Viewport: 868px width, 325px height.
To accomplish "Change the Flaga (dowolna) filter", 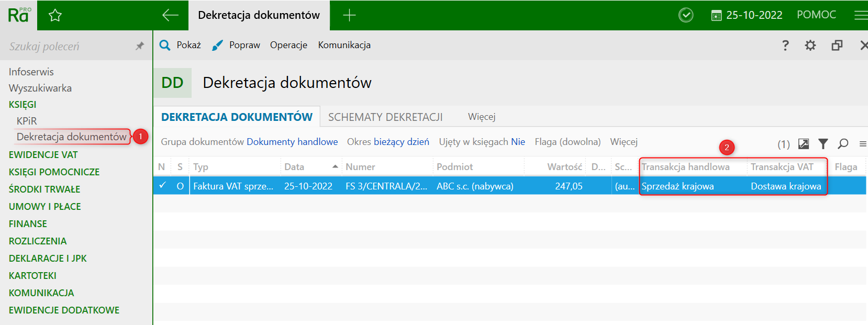I will click(x=567, y=142).
